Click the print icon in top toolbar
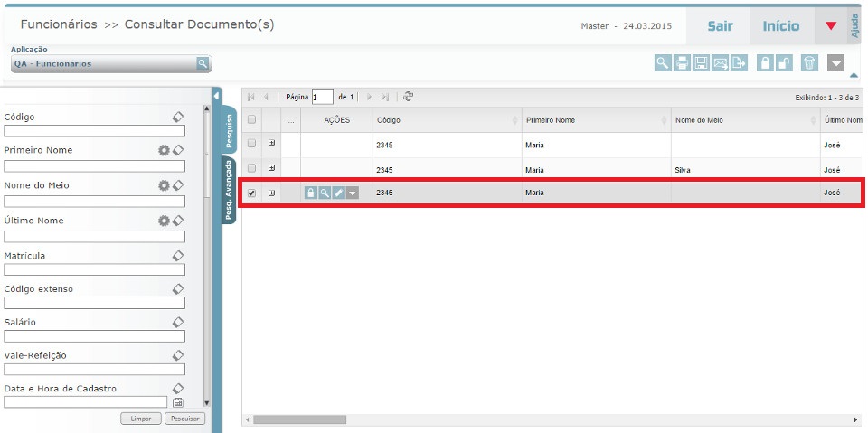 (x=683, y=62)
